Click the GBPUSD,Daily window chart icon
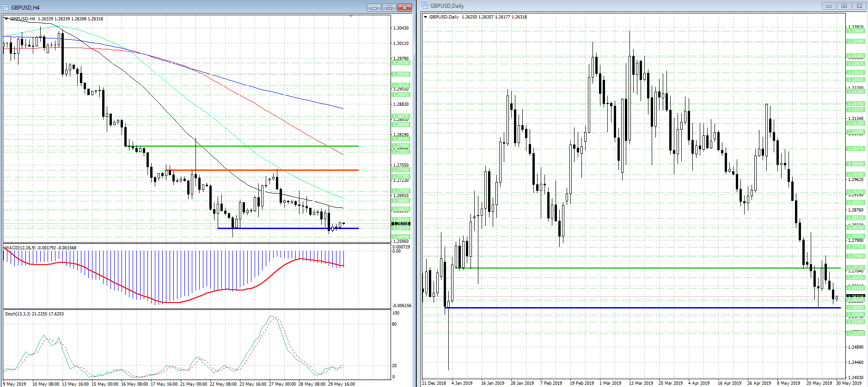Viewport: 868px width, 387px height. pos(425,6)
